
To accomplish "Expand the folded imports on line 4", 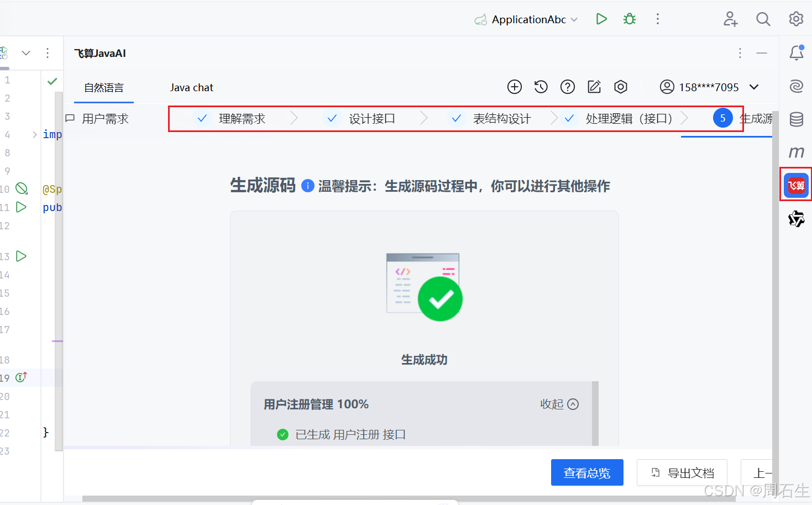I will click(x=35, y=134).
